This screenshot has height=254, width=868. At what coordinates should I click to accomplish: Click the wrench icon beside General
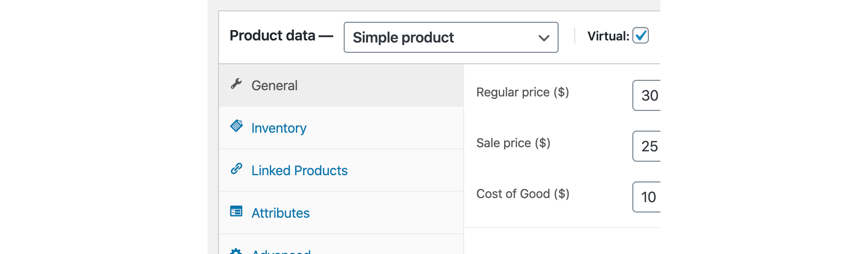click(236, 84)
